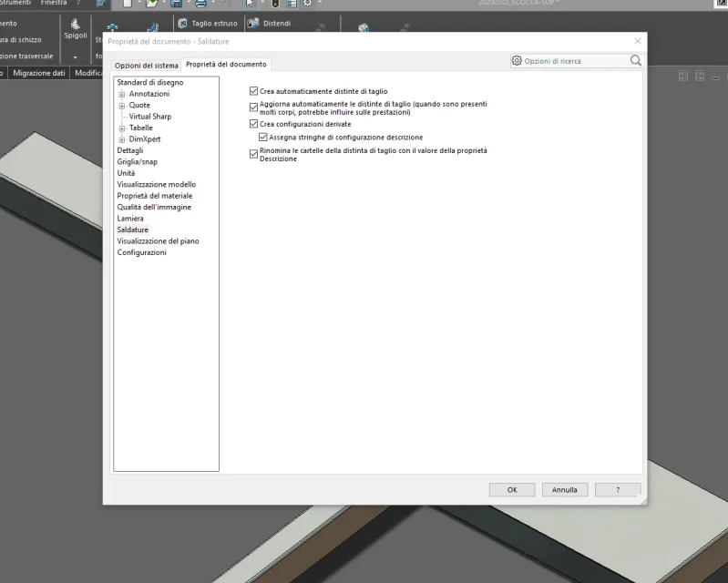Click the Opzioni di ricerca search field
Screen dimensions: 728x583
[575, 61]
